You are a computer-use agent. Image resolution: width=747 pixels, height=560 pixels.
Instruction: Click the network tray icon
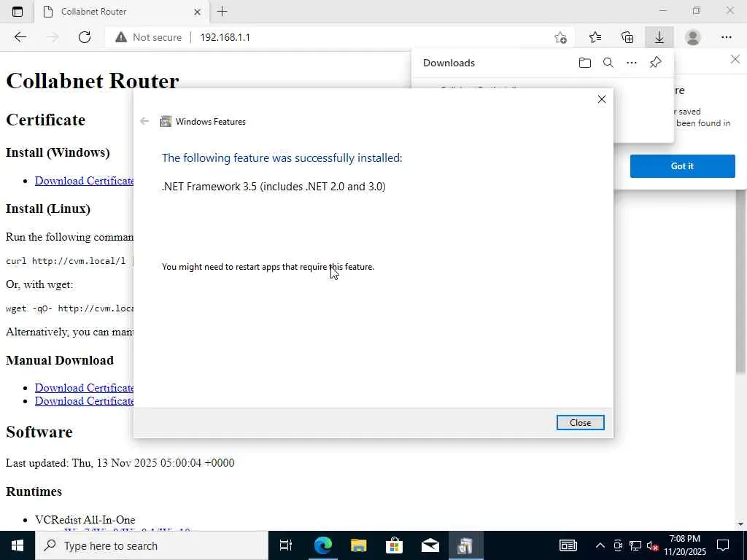coord(635,545)
